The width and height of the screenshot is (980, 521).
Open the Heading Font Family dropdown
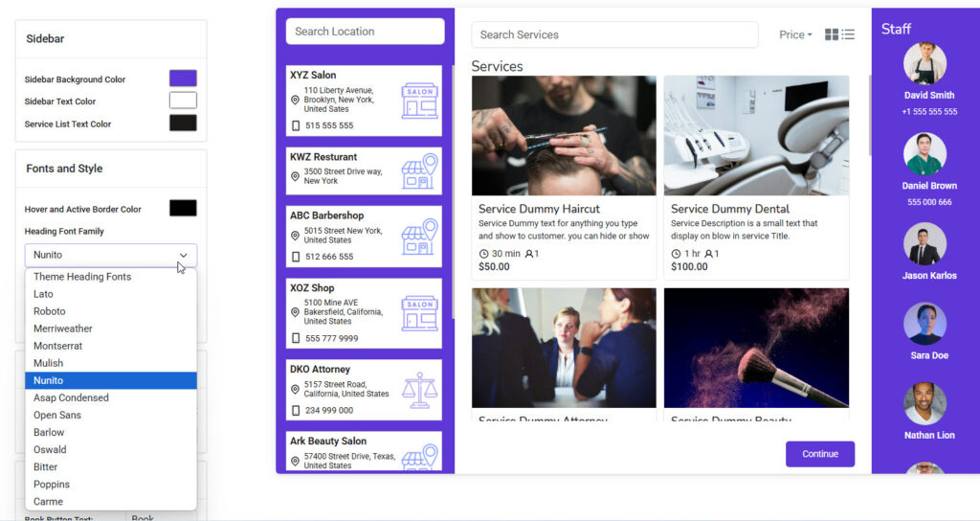pos(111,255)
